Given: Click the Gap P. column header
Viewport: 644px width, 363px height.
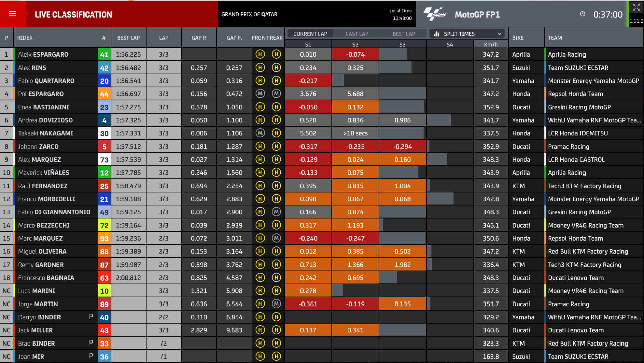Looking at the screenshot, I should 199,38.
